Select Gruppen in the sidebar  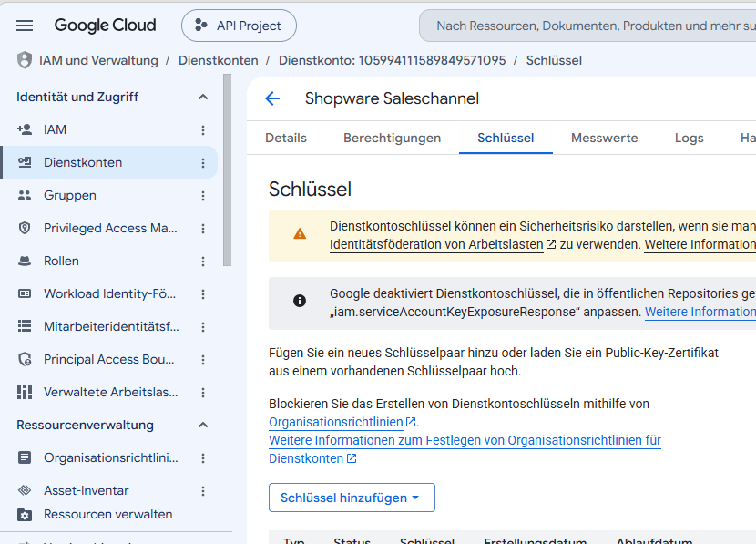[x=109, y=195]
